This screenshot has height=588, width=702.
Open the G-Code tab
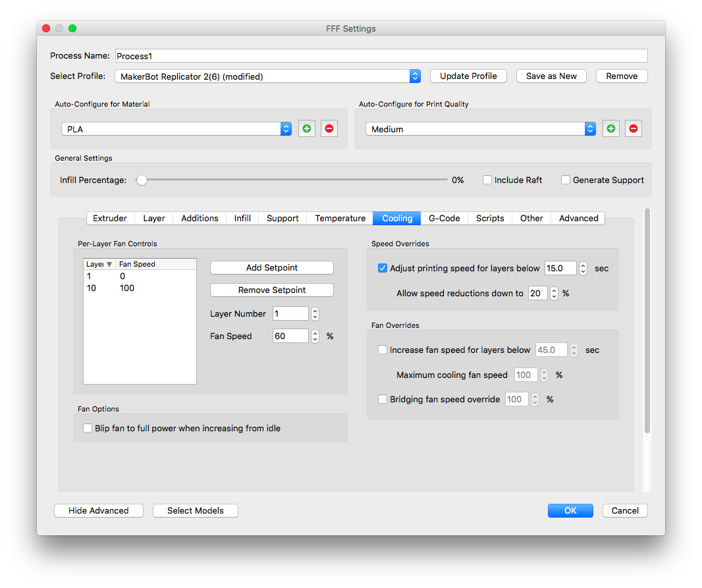(444, 218)
